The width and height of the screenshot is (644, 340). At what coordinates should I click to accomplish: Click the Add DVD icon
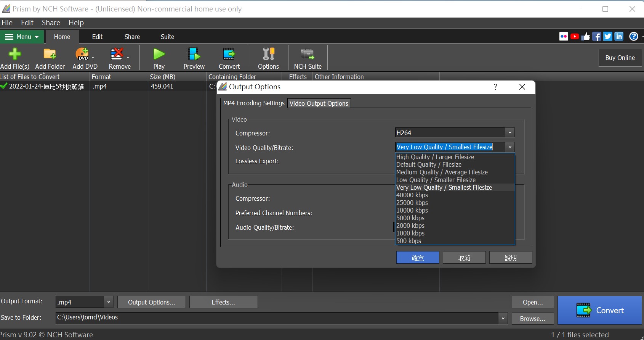82,55
